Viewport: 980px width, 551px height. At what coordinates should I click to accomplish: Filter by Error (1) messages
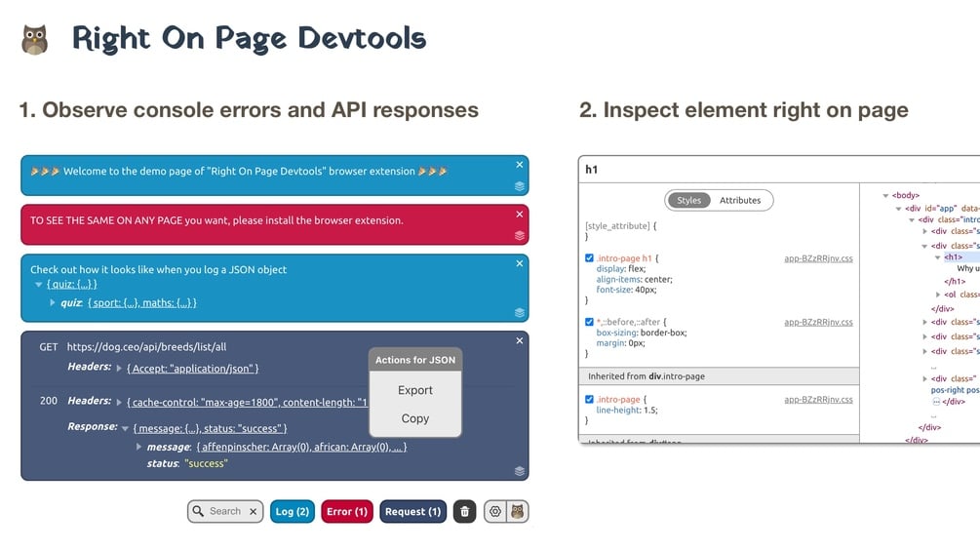click(x=347, y=511)
